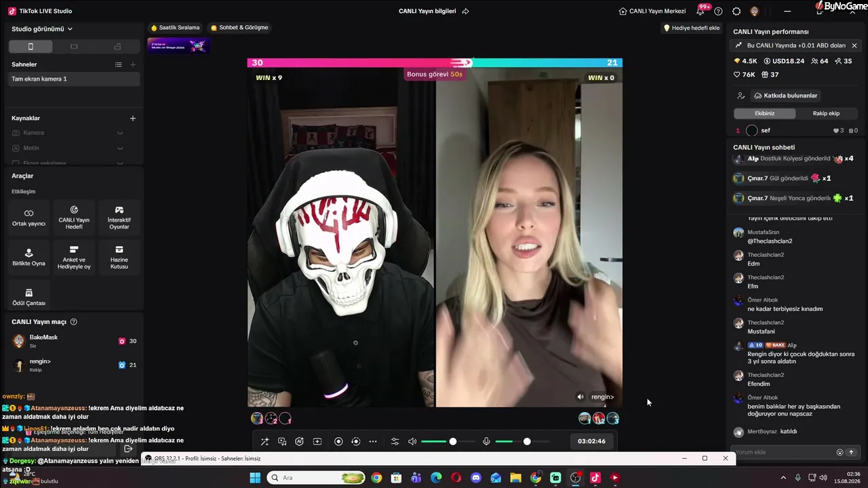Image resolution: width=868 pixels, height=488 pixels.
Task: Open the help question mark icon
Action: pyautogui.click(x=718, y=12)
